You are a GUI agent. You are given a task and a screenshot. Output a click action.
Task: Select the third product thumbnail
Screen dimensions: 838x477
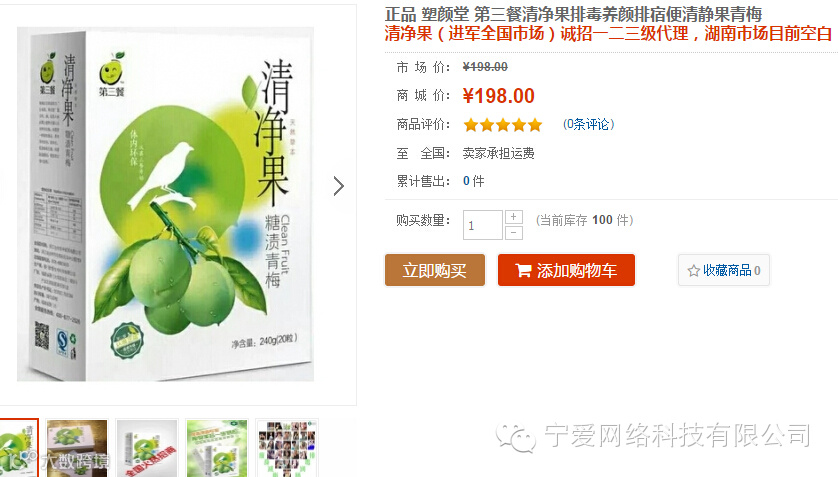coord(147,448)
